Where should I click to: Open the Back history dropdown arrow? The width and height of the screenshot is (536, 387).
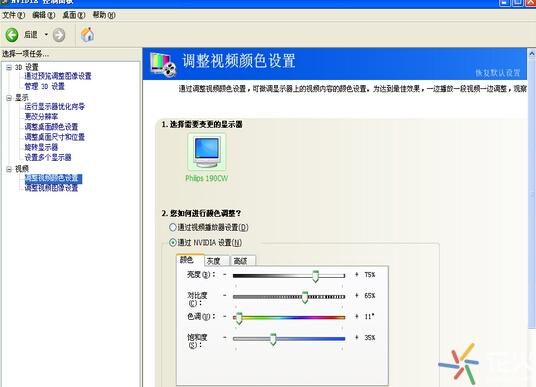(x=46, y=35)
